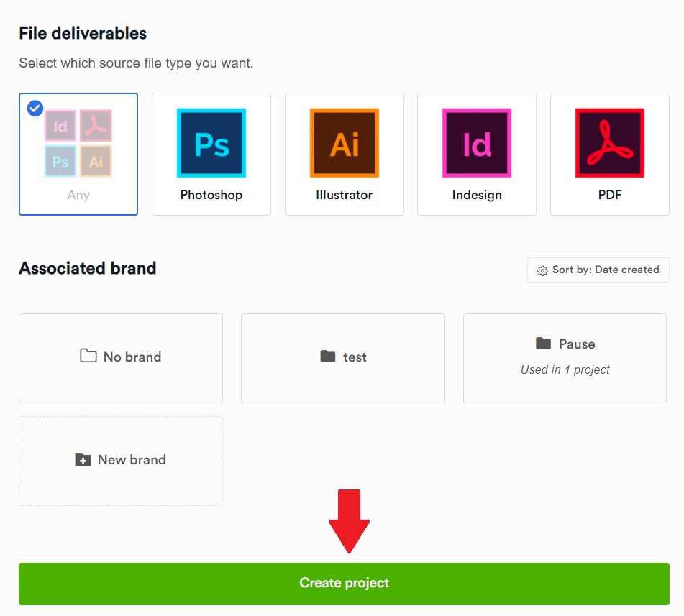Click the gear icon beside Sort by
Viewport: 684px width, 616px height.
click(542, 270)
